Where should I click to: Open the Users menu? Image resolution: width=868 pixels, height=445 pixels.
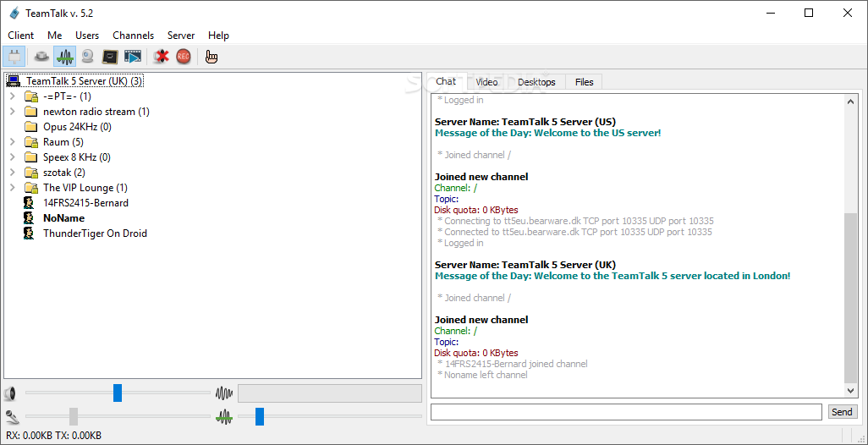87,36
